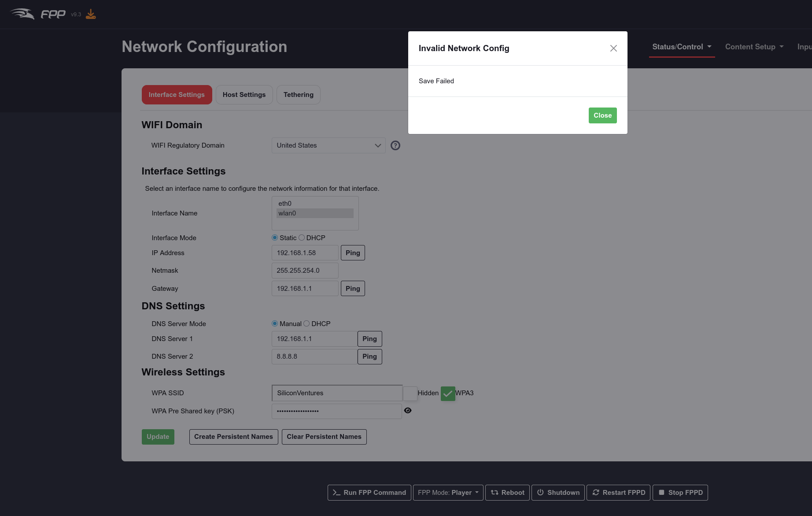This screenshot has width=812, height=516.
Task: Open Run FPP Command
Action: pos(369,493)
